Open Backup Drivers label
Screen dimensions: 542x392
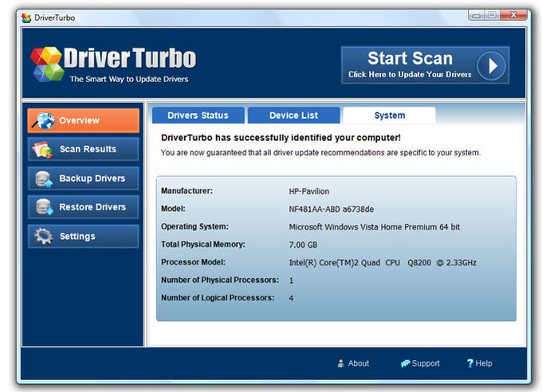point(92,178)
